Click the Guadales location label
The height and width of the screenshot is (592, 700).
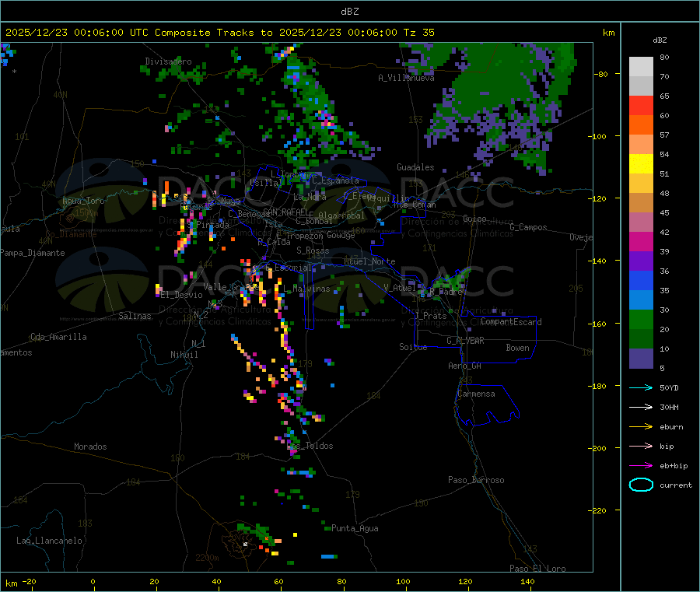click(415, 167)
